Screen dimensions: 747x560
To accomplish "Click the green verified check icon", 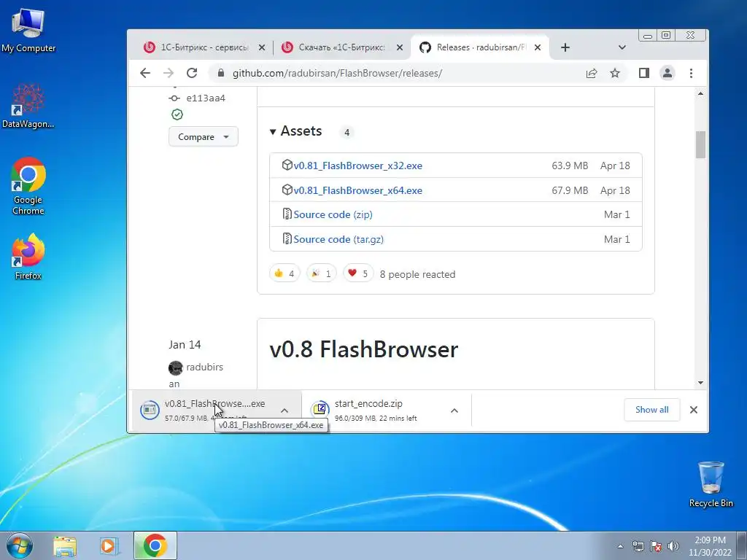I will tap(177, 114).
